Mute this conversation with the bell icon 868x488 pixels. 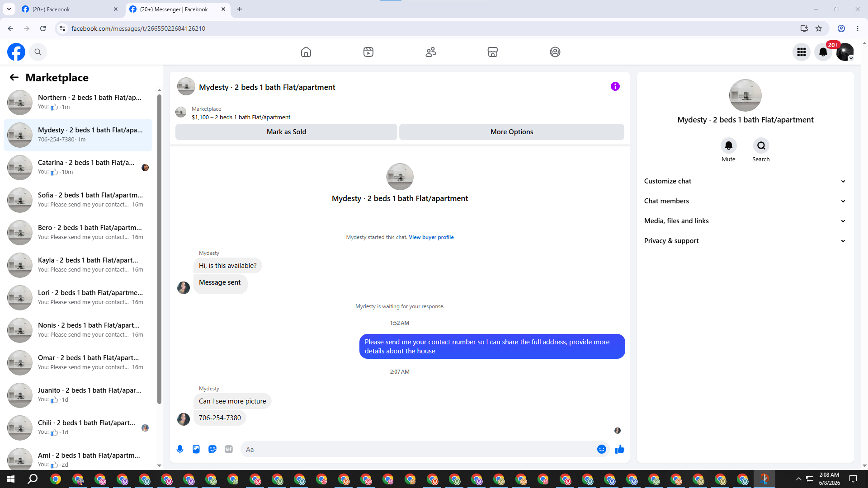pos(729,145)
